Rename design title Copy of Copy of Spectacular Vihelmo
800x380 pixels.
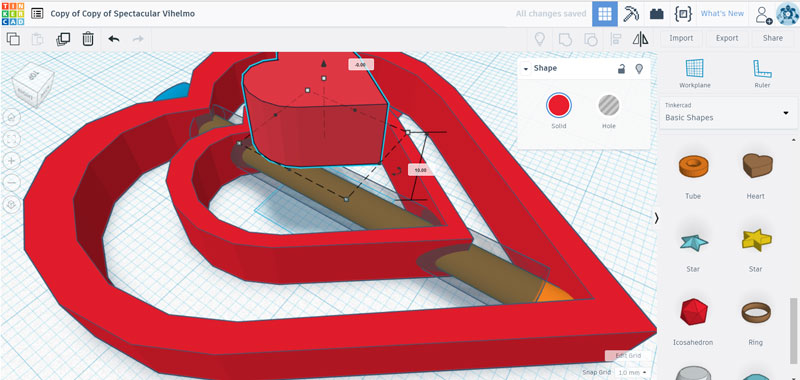tap(122, 14)
